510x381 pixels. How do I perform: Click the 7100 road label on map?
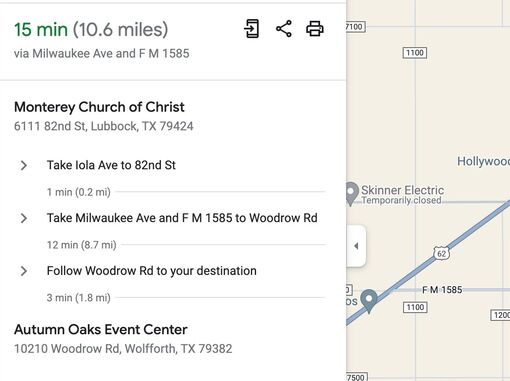(x=355, y=27)
